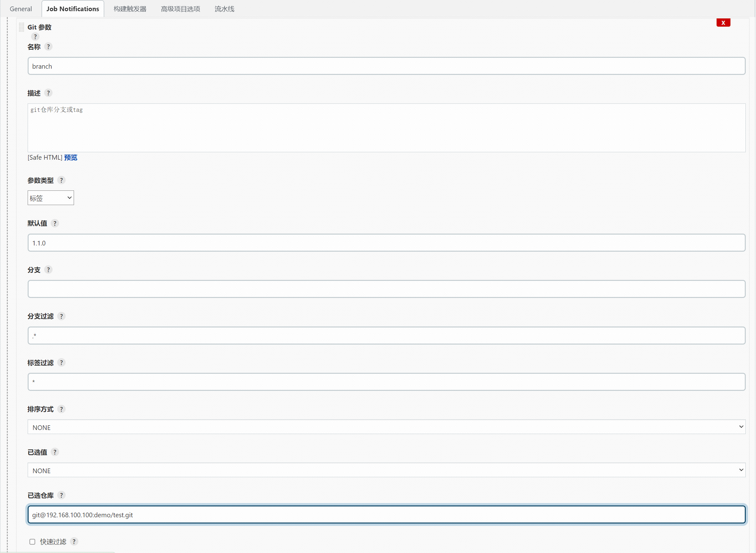The height and width of the screenshot is (553, 756).
Task: Click help icon next to 描述
Action: pyautogui.click(x=48, y=93)
